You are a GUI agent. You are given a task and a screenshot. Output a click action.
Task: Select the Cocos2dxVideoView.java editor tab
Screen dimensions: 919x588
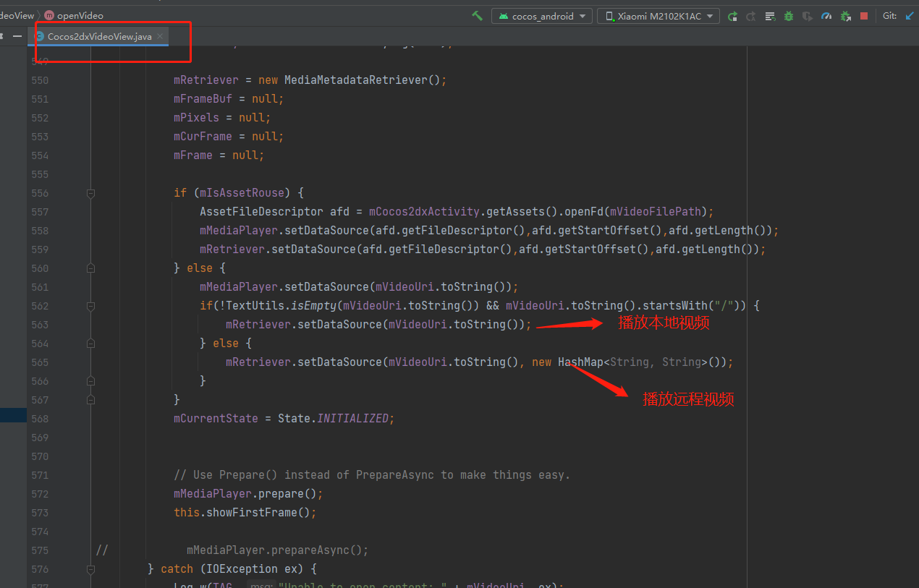100,35
